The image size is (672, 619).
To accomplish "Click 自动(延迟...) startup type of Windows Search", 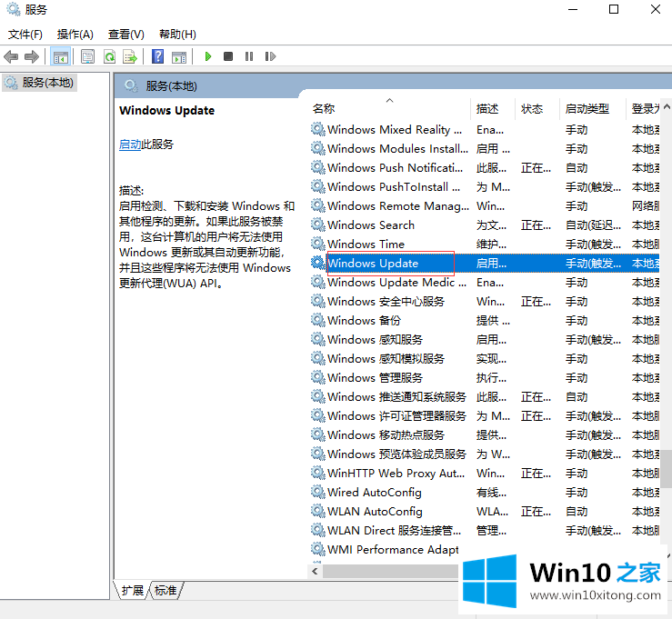I will click(593, 225).
